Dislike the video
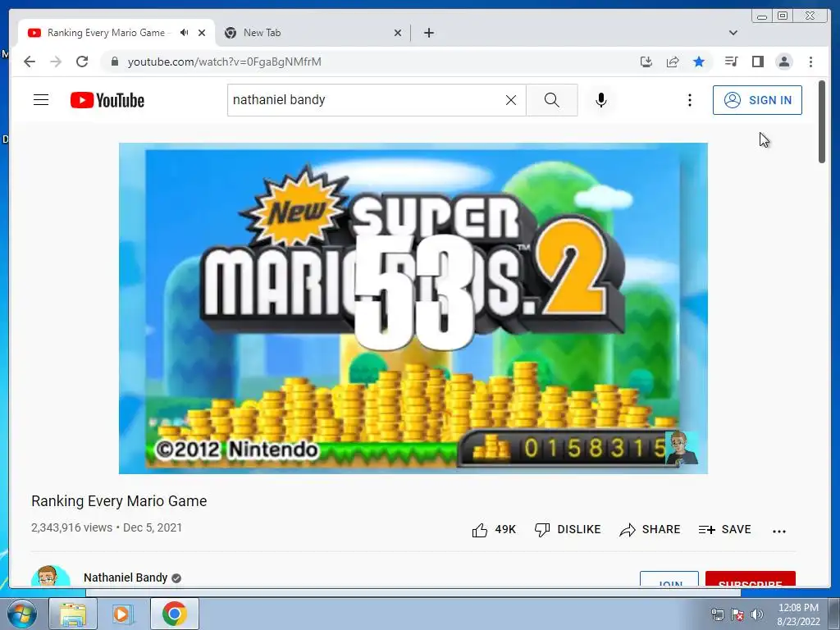 point(568,530)
